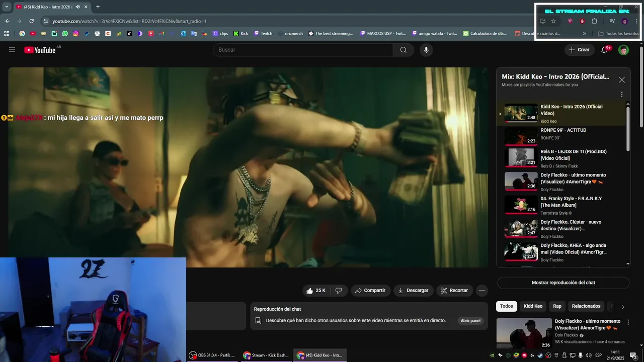
Task: Open the YouTube notifications bell
Action: click(x=605, y=50)
